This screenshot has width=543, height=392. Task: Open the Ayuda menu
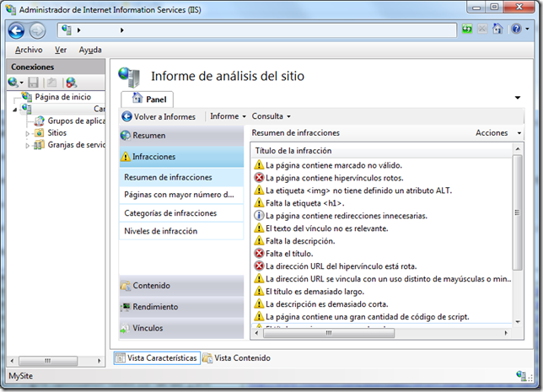tap(90, 50)
